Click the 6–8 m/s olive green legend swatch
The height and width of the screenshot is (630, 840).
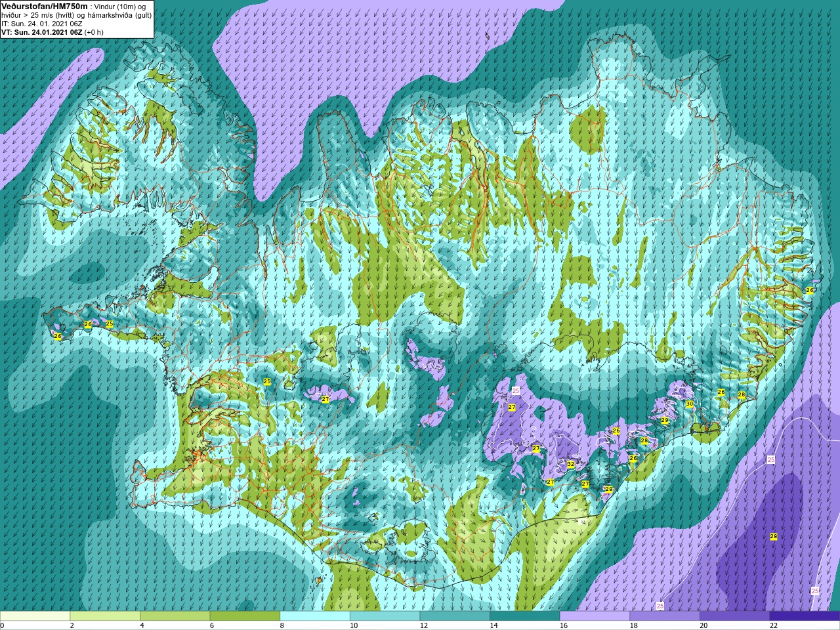pyautogui.click(x=245, y=616)
